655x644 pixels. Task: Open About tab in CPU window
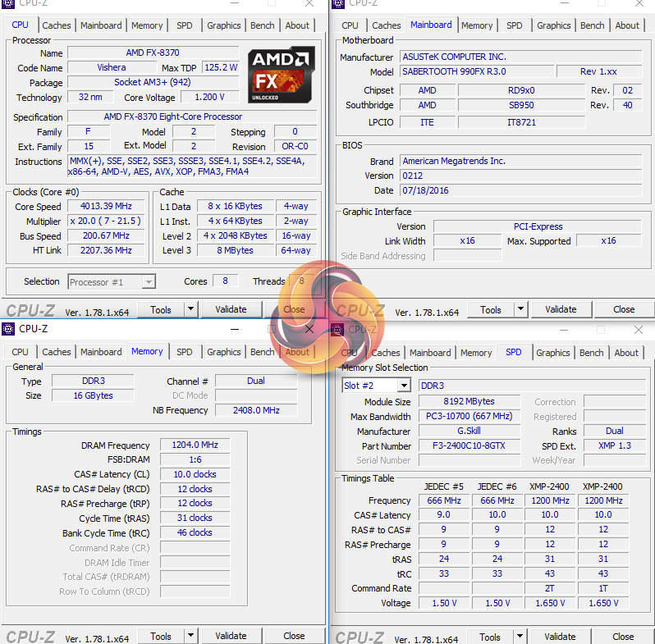tap(297, 25)
